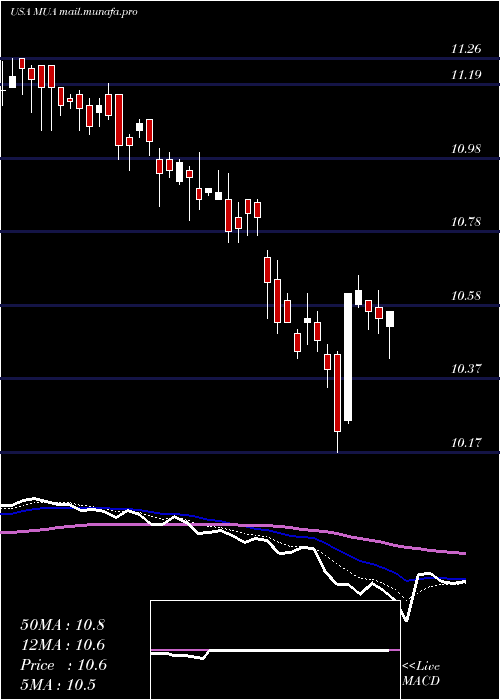
Task: Click the 11.19 price level label
Action: 466,75
